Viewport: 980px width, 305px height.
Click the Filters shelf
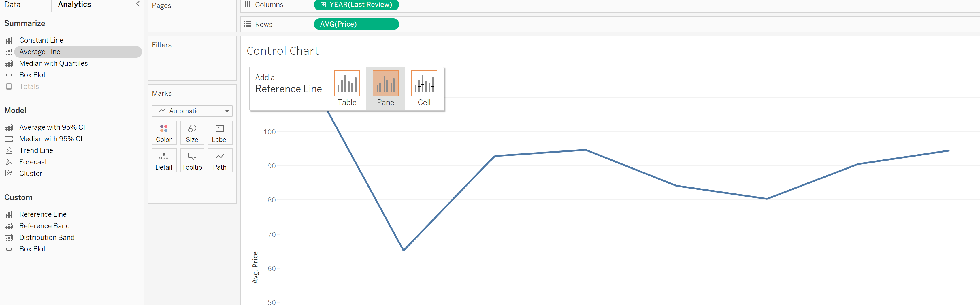coord(192,58)
